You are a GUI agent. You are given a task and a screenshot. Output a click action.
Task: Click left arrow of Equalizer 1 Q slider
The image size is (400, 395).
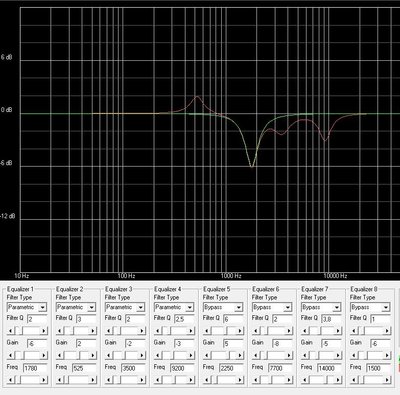tap(10, 331)
